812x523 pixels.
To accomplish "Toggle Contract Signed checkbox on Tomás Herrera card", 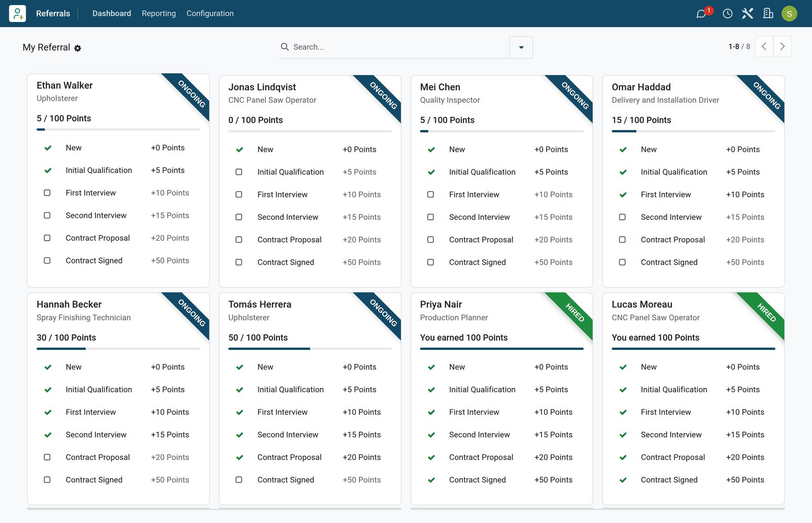I will point(239,480).
